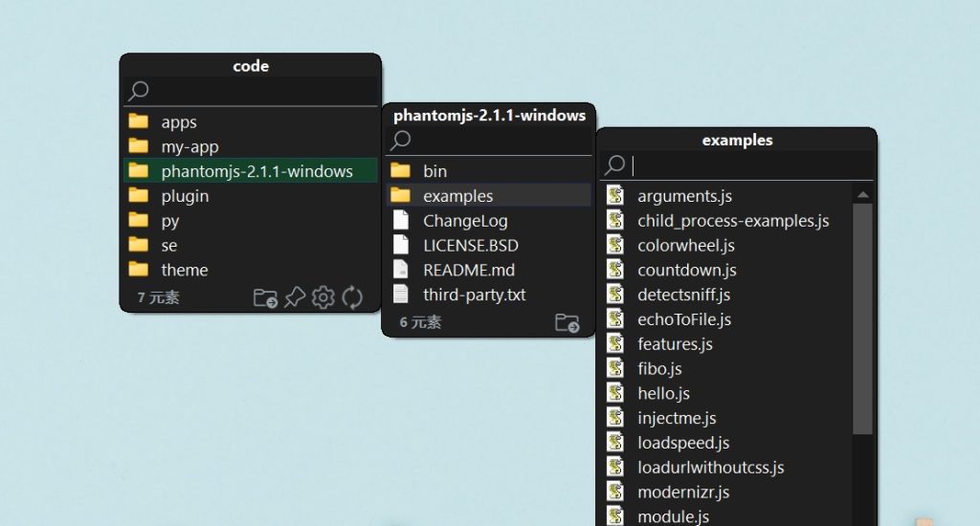Click search magnifier in examples panel
This screenshot has width=980, height=526.
click(615, 164)
